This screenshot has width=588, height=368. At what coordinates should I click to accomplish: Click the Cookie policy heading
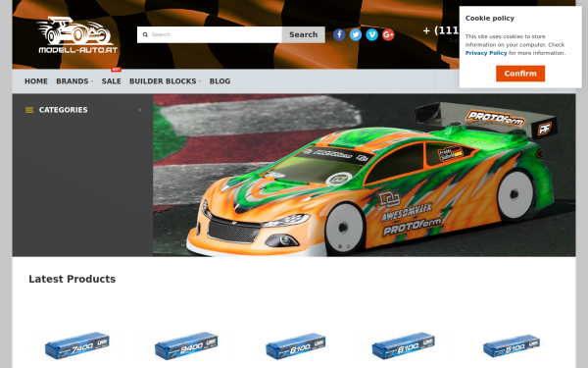490,18
